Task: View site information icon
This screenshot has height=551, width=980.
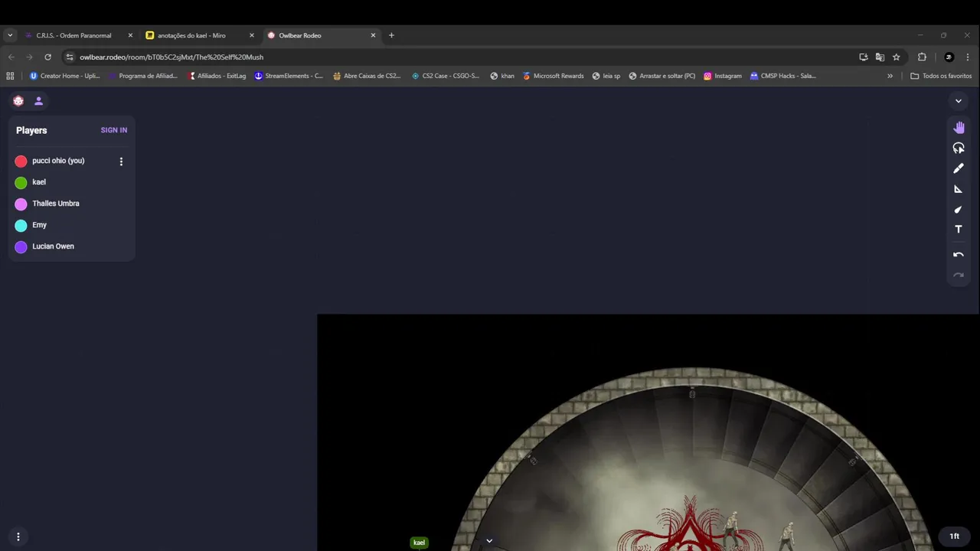Action: click(x=70, y=57)
